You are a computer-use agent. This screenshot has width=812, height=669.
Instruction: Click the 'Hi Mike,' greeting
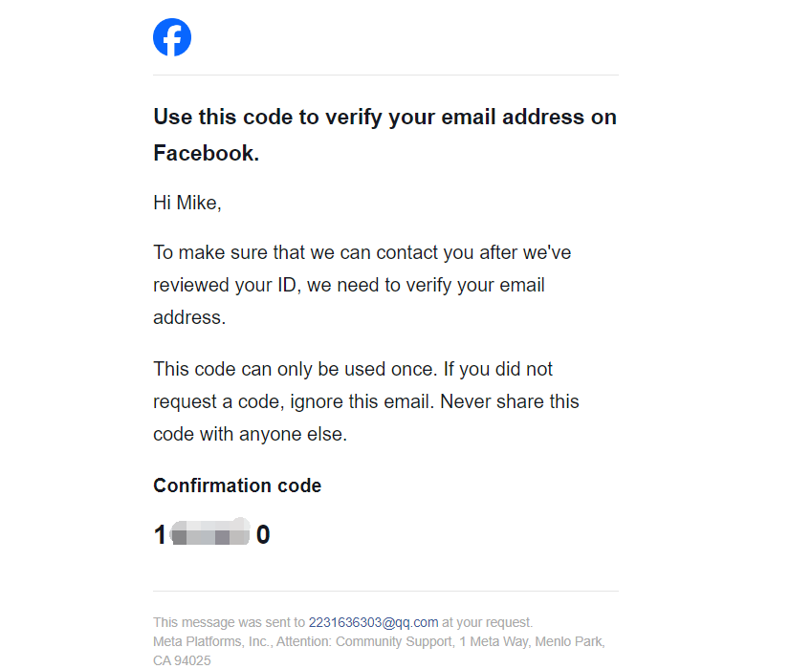(187, 203)
